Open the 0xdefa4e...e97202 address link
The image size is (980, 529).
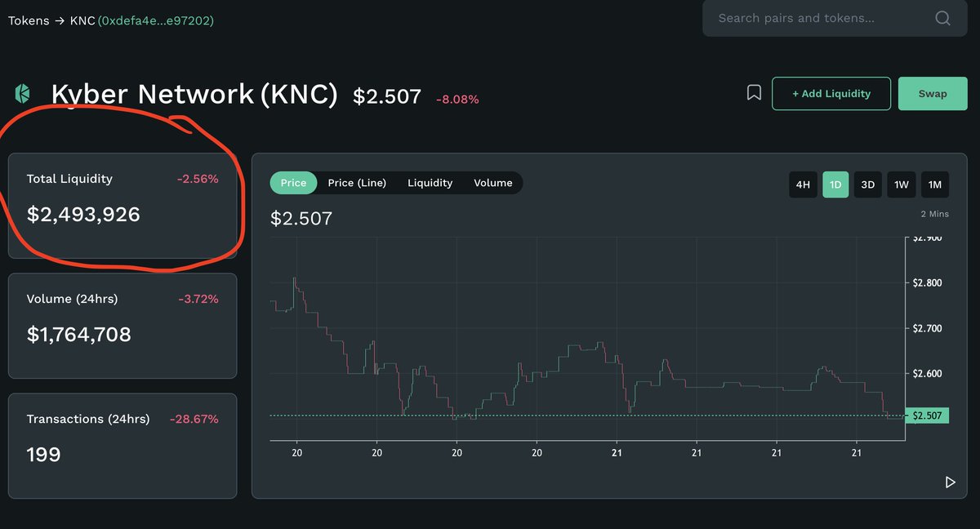(156, 20)
